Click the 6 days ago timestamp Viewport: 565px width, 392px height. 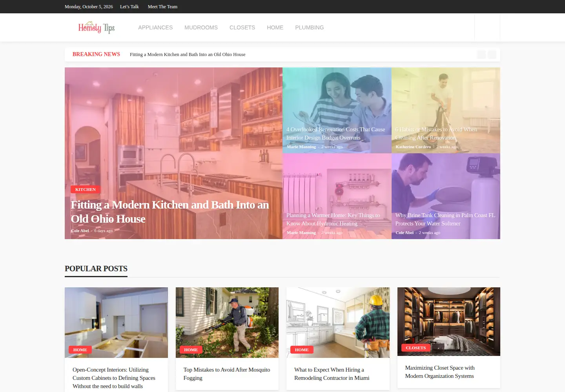(103, 230)
